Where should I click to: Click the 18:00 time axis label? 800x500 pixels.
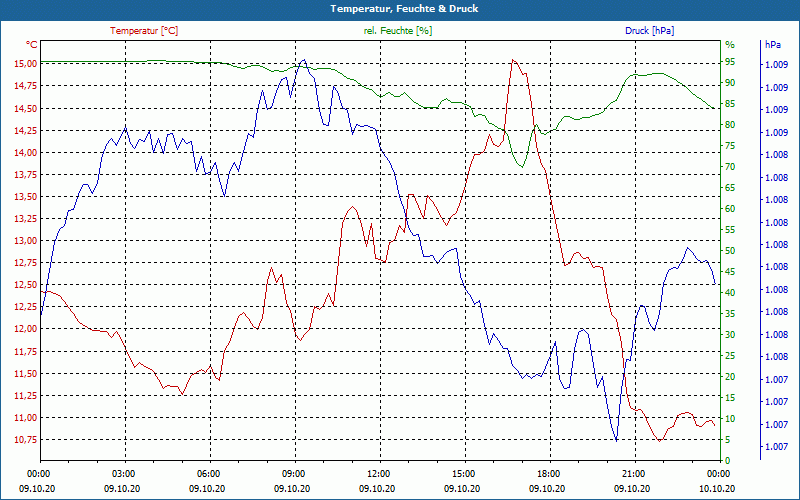tap(548, 473)
